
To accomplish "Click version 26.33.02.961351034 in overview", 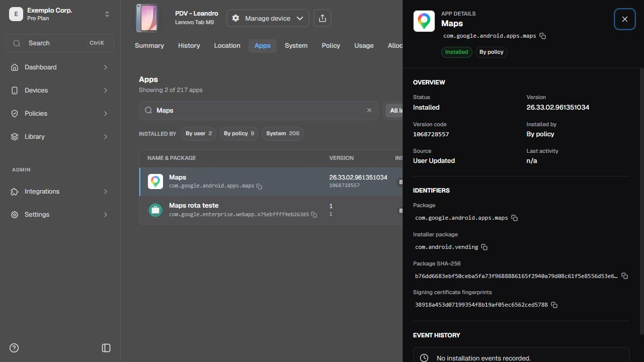I will point(558,108).
